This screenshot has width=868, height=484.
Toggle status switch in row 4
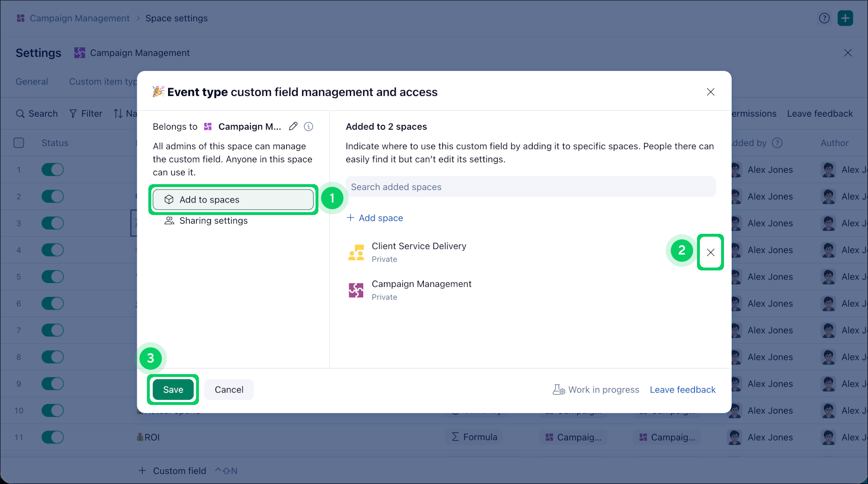click(x=53, y=250)
